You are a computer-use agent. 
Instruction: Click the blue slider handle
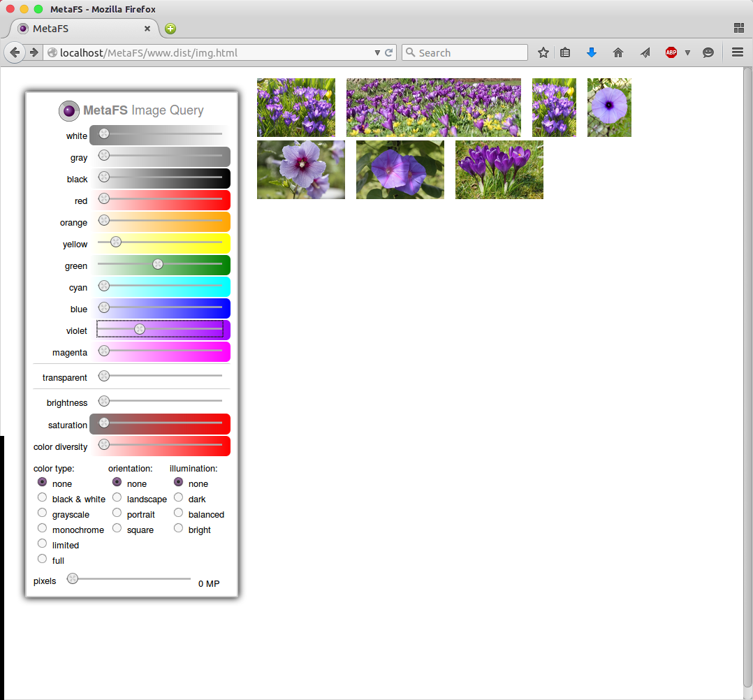pyautogui.click(x=103, y=307)
